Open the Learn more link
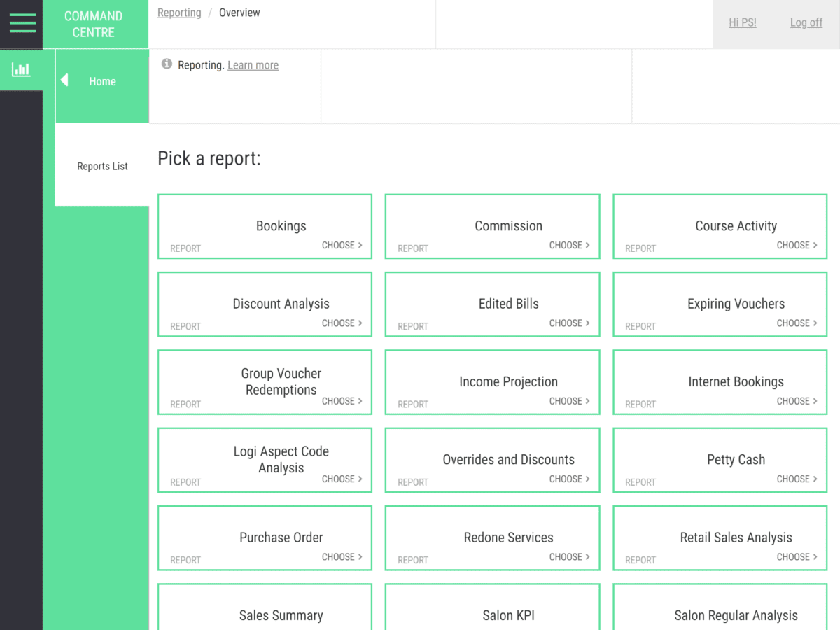Viewport: 840px width, 630px height. click(253, 65)
